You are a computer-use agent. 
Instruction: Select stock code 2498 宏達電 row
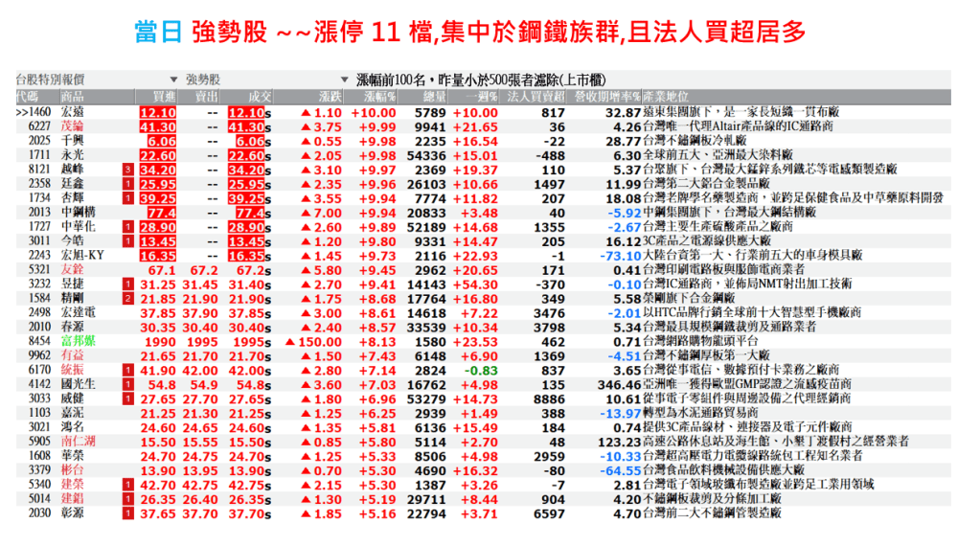[39, 313]
